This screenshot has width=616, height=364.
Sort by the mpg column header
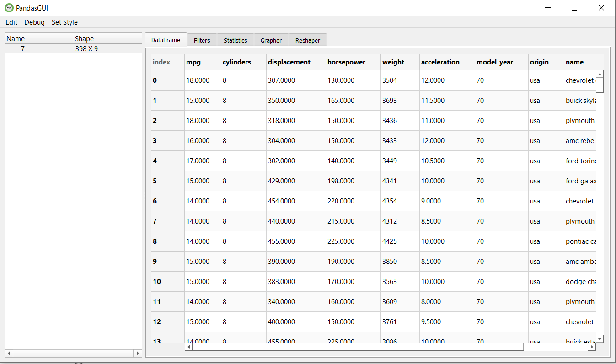(193, 62)
